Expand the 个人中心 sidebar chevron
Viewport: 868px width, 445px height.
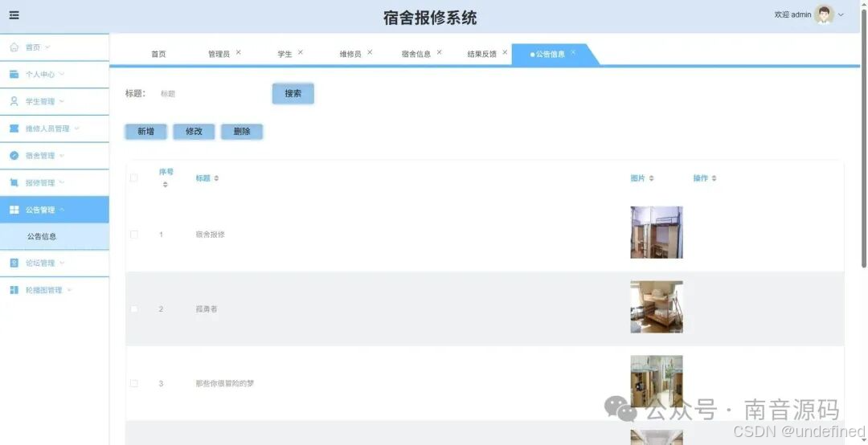pos(61,74)
